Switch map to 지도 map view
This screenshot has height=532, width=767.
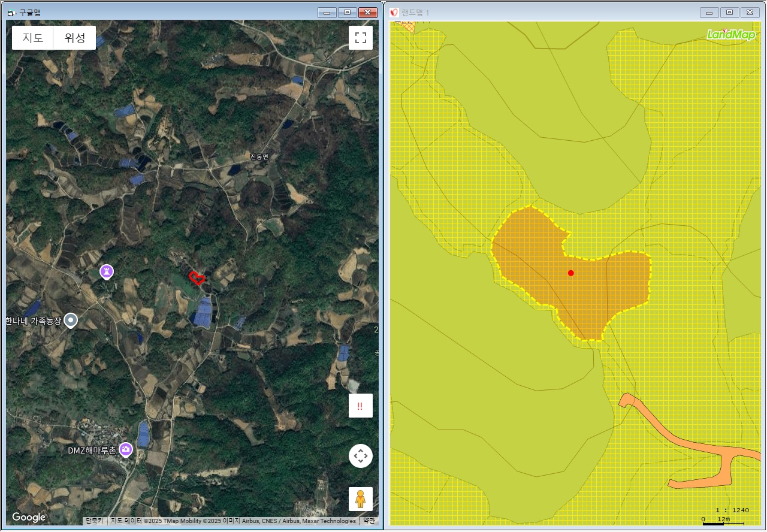tap(33, 38)
